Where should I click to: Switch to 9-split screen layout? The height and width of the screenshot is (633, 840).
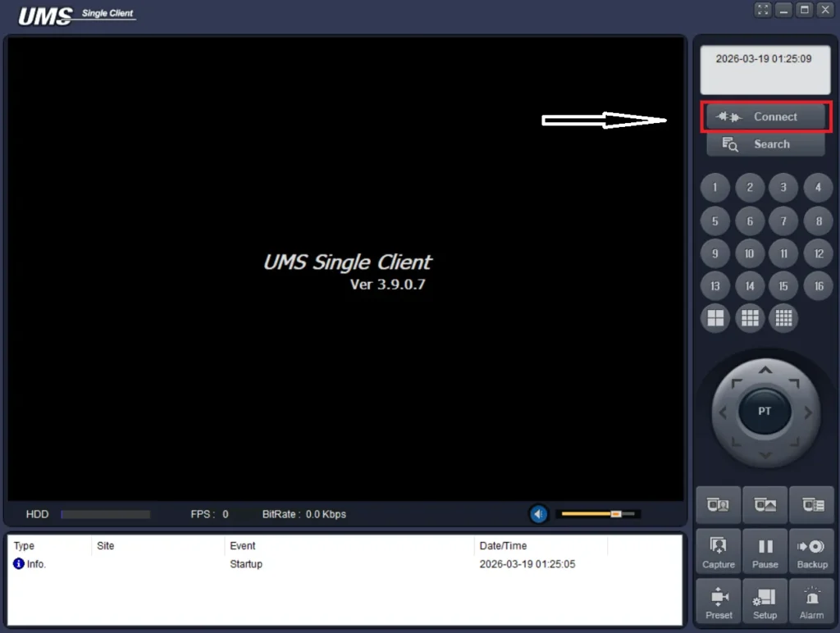[x=749, y=318]
